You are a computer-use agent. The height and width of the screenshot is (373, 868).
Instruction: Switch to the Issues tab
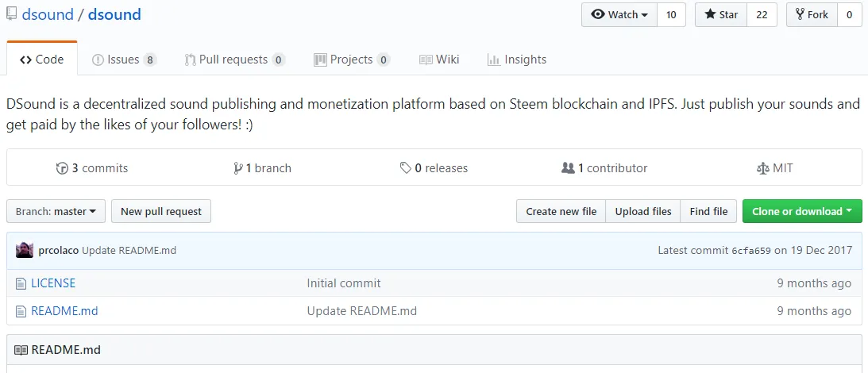tap(124, 60)
